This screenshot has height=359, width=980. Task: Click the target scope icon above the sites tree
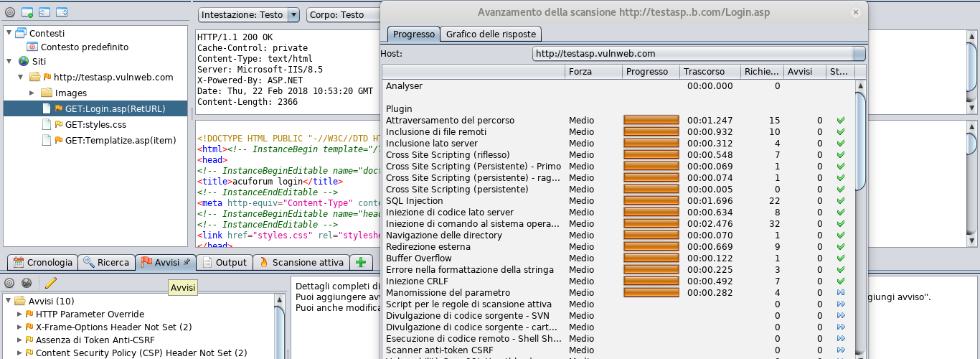[10, 12]
